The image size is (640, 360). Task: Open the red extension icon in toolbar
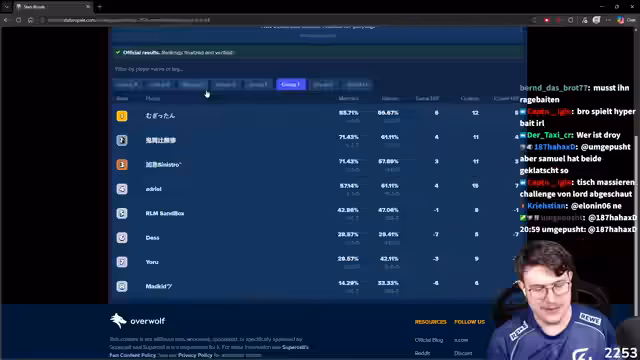[547, 20]
